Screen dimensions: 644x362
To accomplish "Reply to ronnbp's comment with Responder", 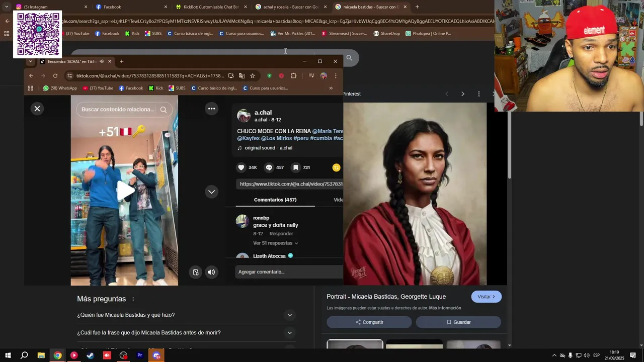I will [281, 234].
